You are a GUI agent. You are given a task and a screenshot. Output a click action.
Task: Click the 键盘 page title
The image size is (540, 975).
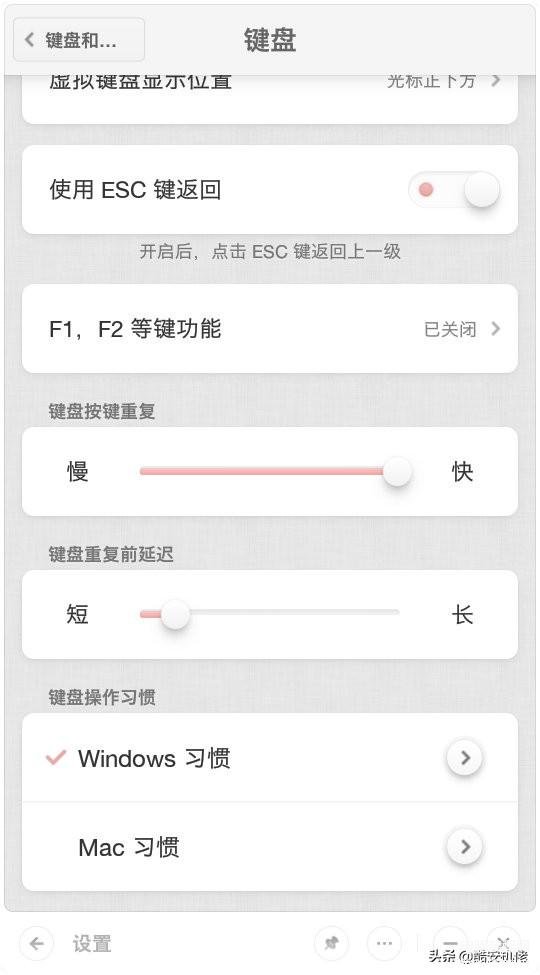(270, 40)
